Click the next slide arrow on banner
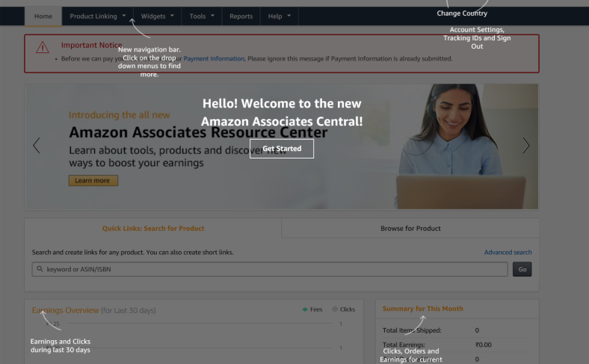 click(525, 146)
